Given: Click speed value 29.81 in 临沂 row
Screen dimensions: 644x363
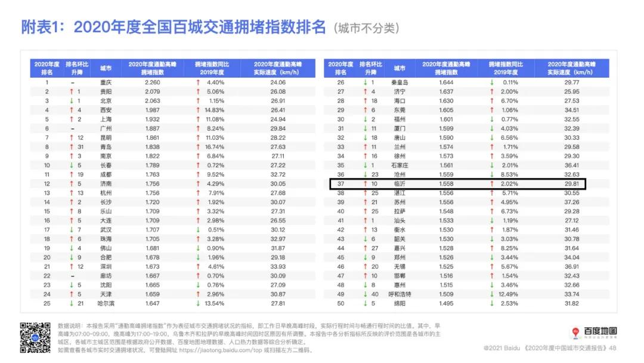Looking at the screenshot, I should [572, 184].
